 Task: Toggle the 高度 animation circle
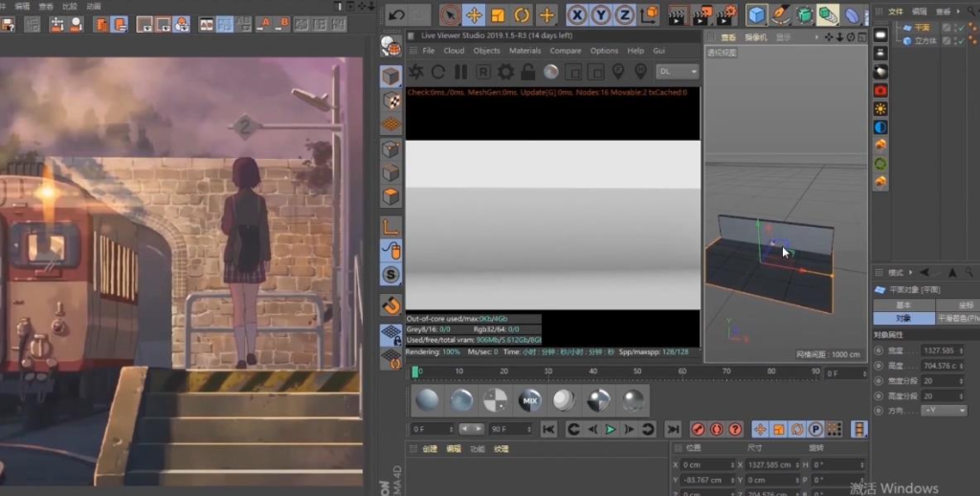pos(879,366)
